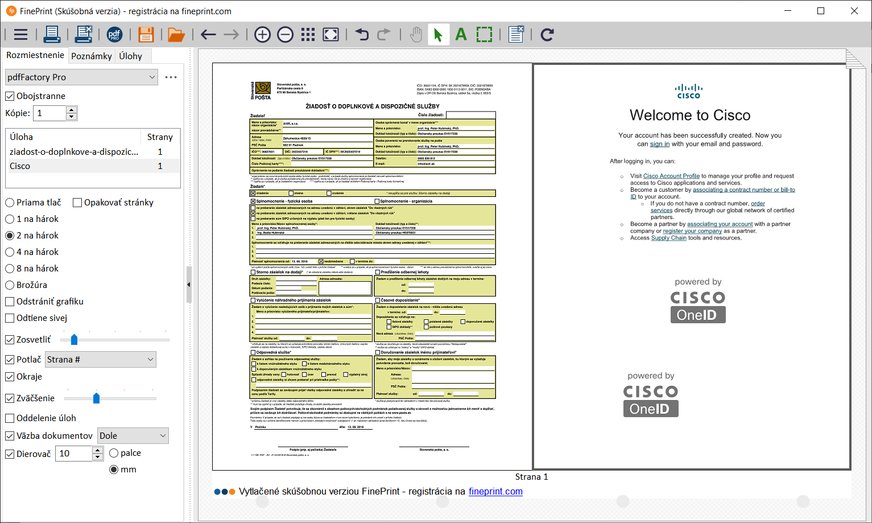
Task: Show thumbnail grid view of pages
Action: point(308,34)
